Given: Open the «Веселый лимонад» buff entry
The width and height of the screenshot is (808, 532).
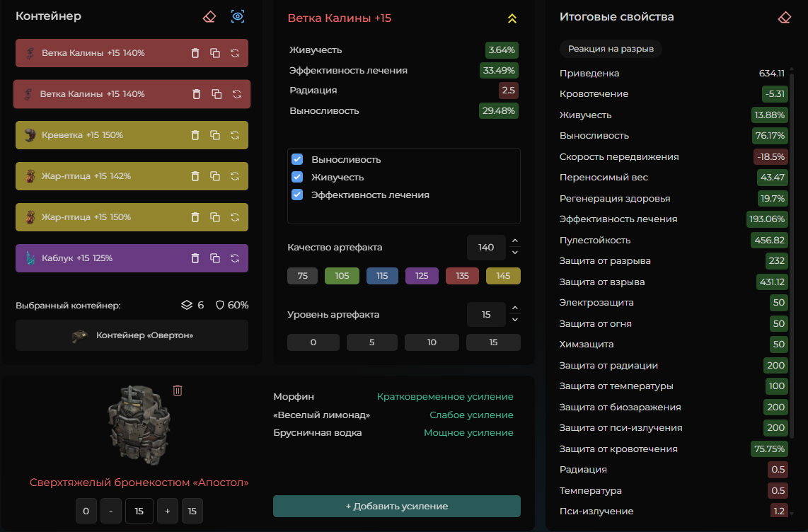Looking at the screenshot, I should pos(393,415).
